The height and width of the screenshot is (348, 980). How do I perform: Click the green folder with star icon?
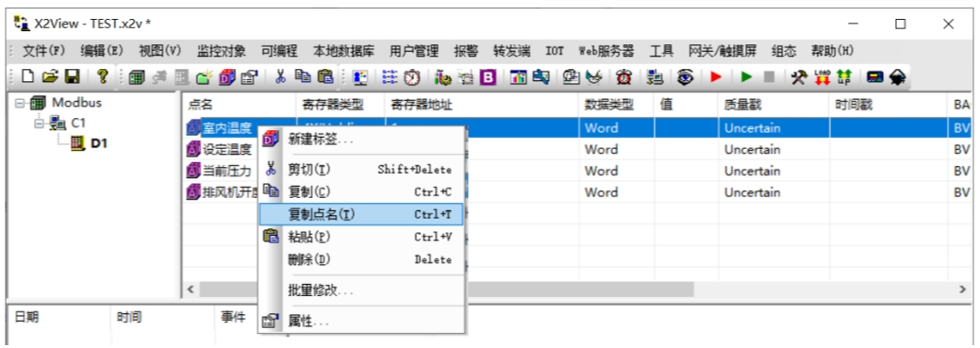[x=205, y=76]
